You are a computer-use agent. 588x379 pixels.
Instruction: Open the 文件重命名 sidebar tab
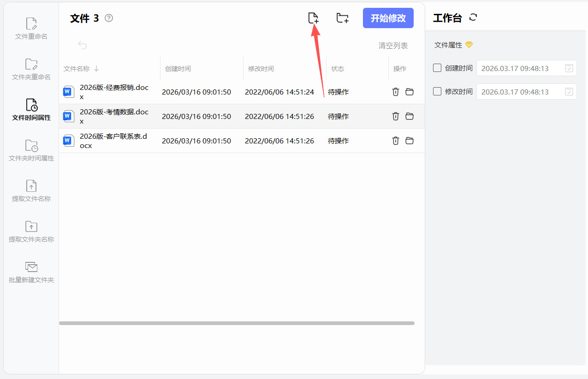coord(31,29)
